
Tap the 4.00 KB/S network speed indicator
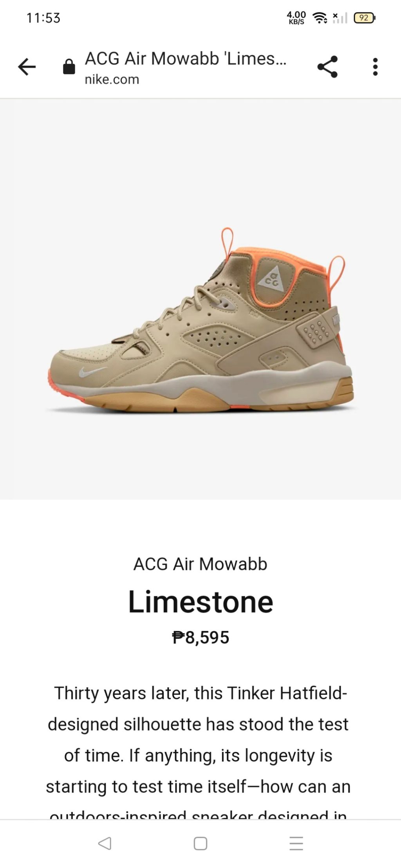(x=296, y=18)
